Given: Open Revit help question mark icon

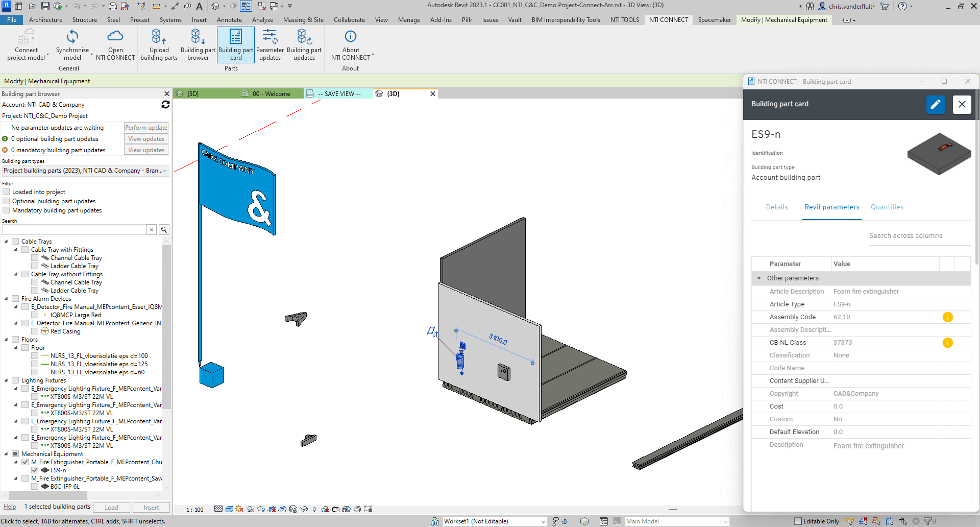Looking at the screenshot, I should coord(902,6).
